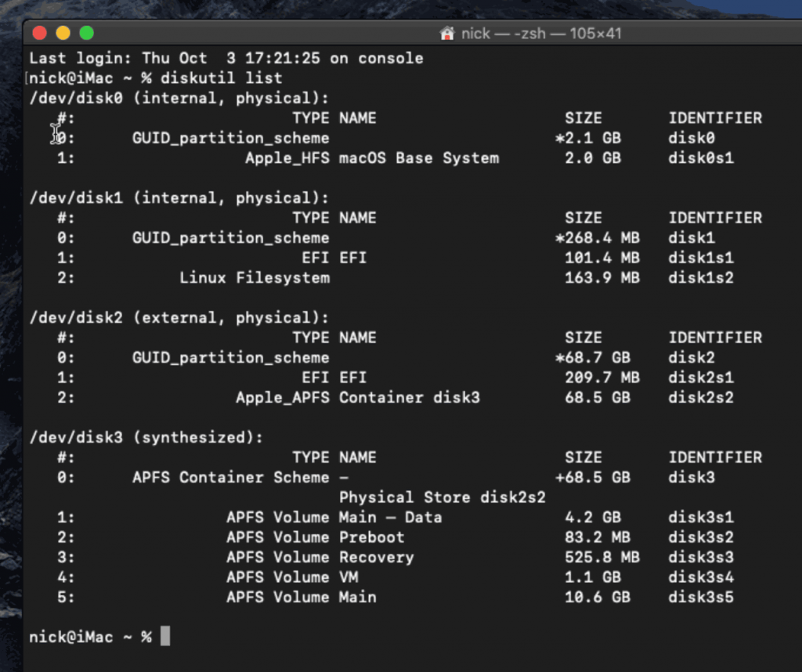Click the identifier 'disk1s2'

tap(701, 277)
